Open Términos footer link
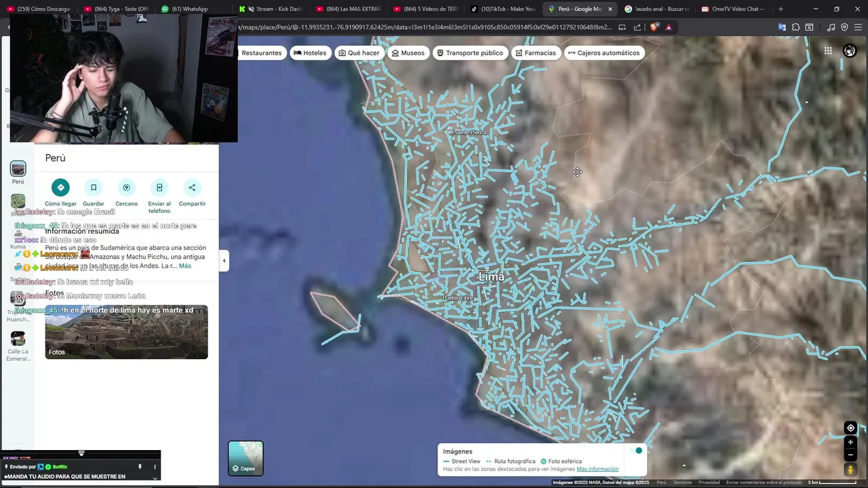 coord(682,483)
